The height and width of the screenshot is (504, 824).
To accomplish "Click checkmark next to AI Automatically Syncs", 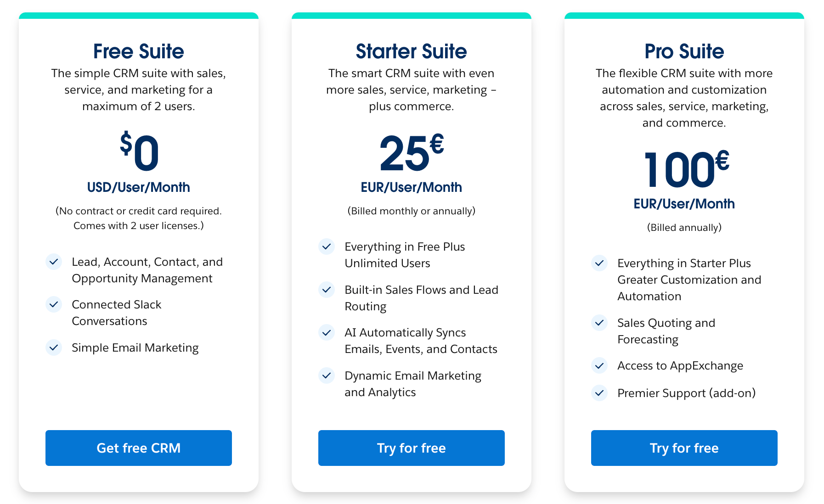I will coord(327,332).
